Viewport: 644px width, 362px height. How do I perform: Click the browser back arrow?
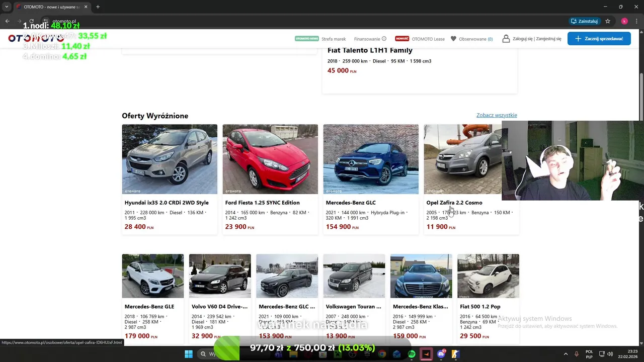point(7,21)
